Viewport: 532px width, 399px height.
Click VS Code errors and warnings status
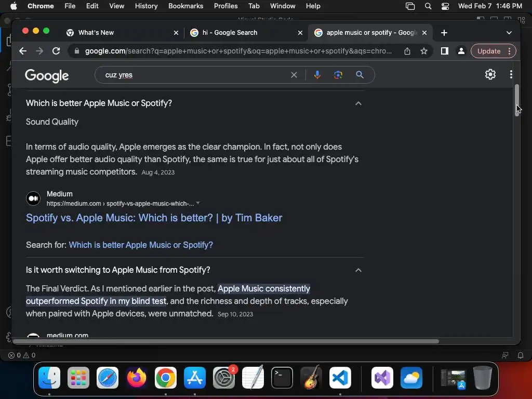coord(22,355)
